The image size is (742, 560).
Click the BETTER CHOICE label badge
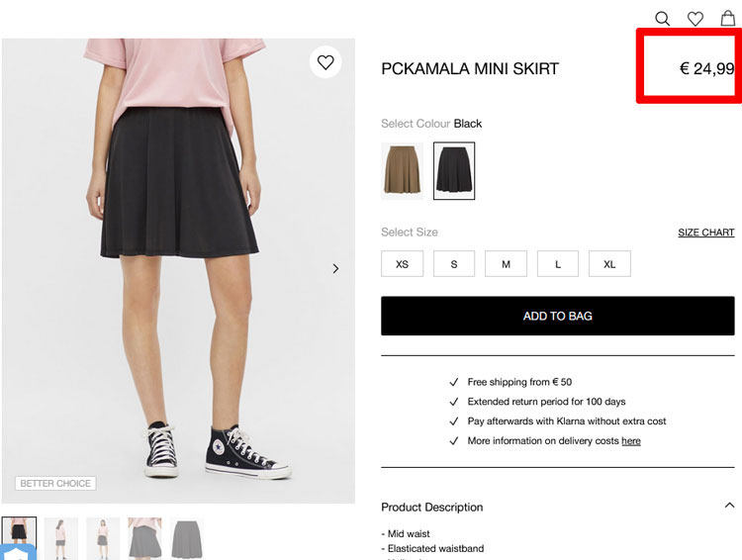(55, 484)
